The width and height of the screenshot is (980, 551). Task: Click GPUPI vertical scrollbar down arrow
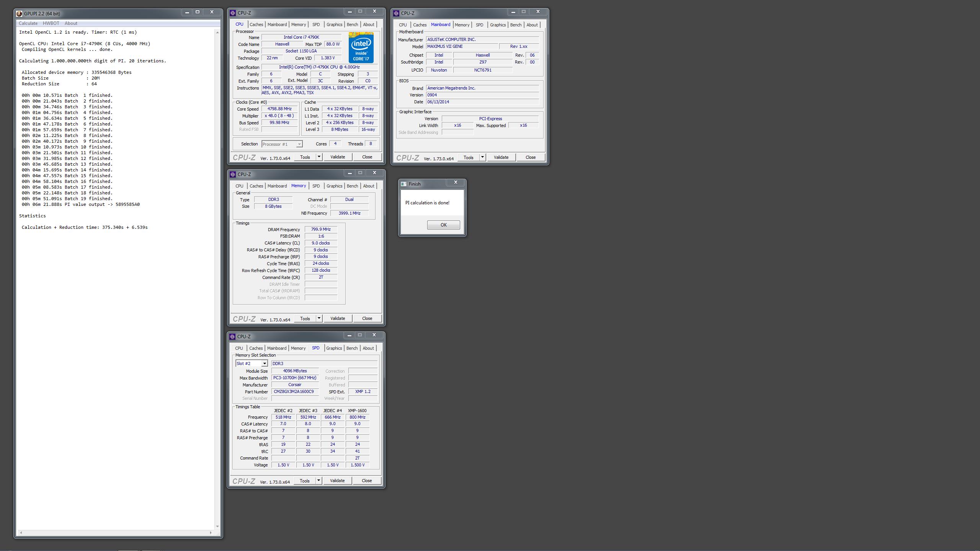pyautogui.click(x=217, y=527)
